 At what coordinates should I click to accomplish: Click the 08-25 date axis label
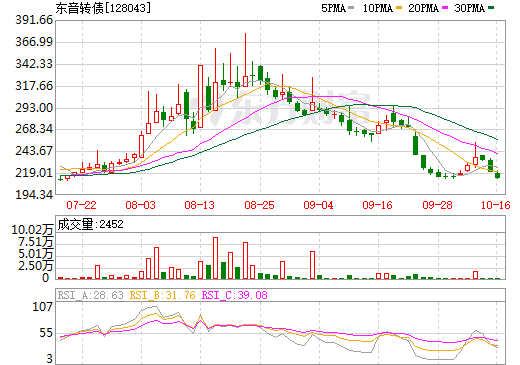click(259, 205)
